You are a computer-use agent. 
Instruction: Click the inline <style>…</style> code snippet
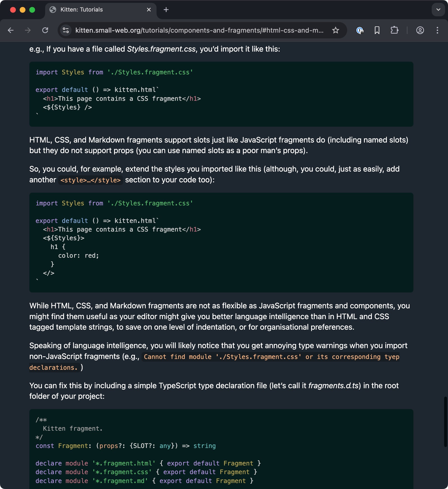coord(90,180)
